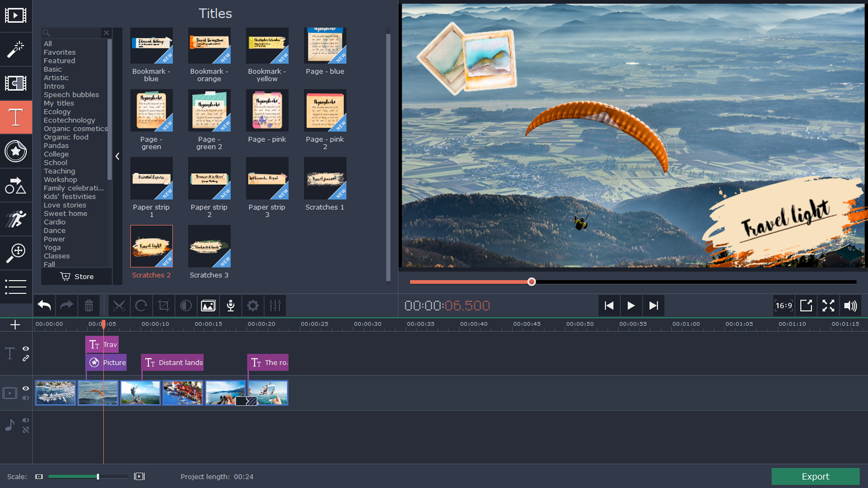Open the Transitions panel
The image size is (868, 488).
(x=16, y=83)
